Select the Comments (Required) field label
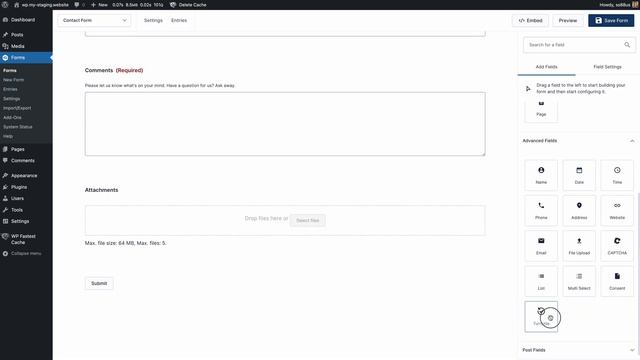 114,70
